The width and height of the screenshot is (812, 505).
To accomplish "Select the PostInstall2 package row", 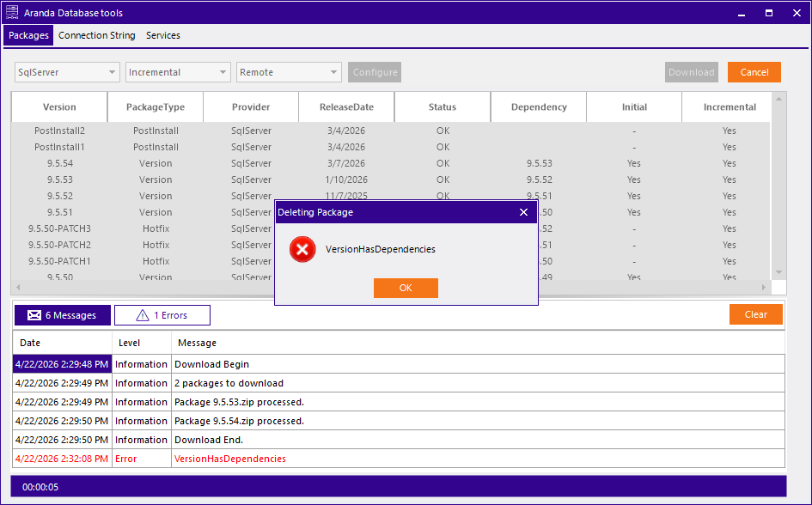I will pyautogui.click(x=391, y=131).
